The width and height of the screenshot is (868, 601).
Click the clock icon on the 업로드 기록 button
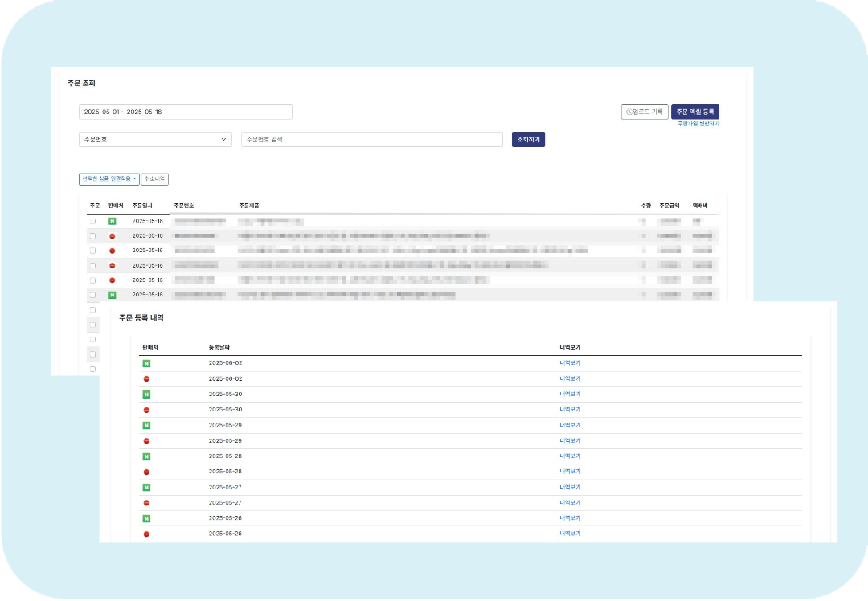629,112
